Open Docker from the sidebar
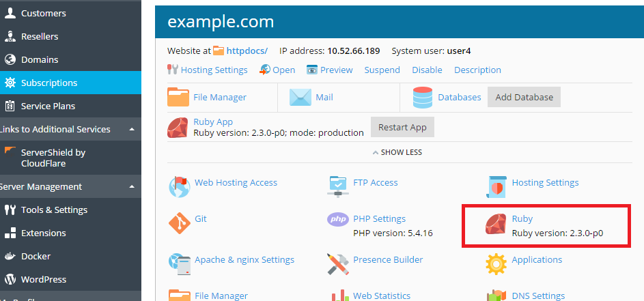This screenshot has height=301, width=644. coord(36,257)
